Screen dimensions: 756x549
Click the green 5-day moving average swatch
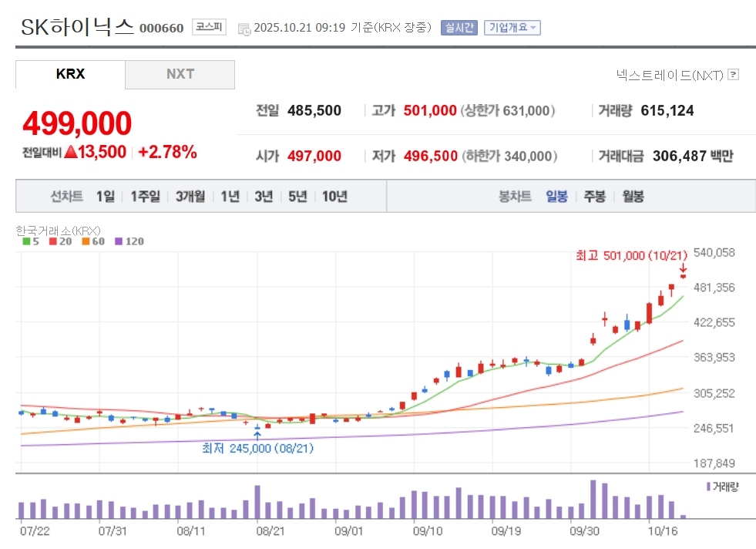coord(26,241)
